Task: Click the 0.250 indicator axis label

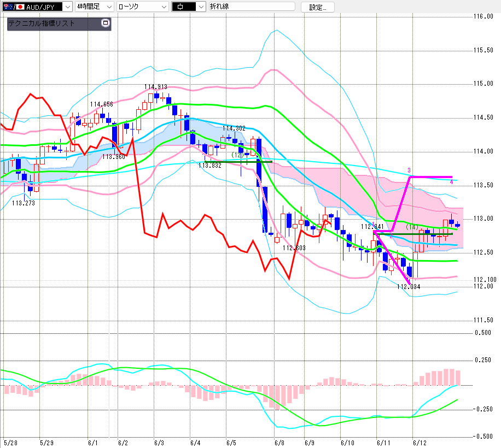Action: coord(483,360)
